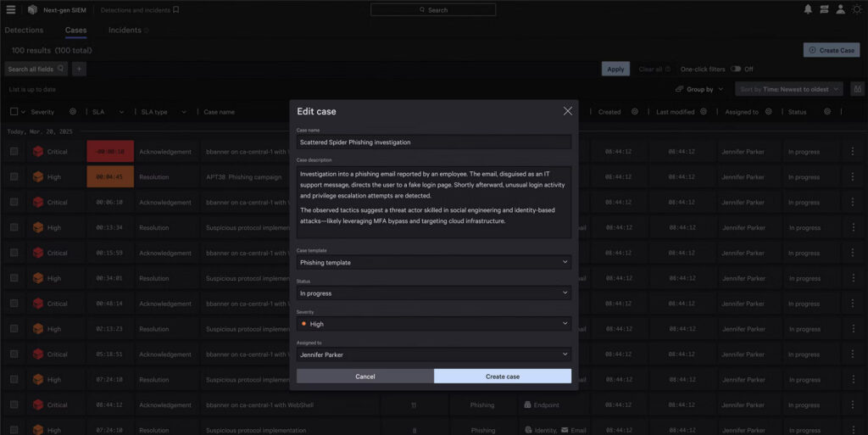Image resolution: width=868 pixels, height=435 pixels.
Task: Open the Assigned to Jennifer Parker dropdown
Action: tap(434, 354)
